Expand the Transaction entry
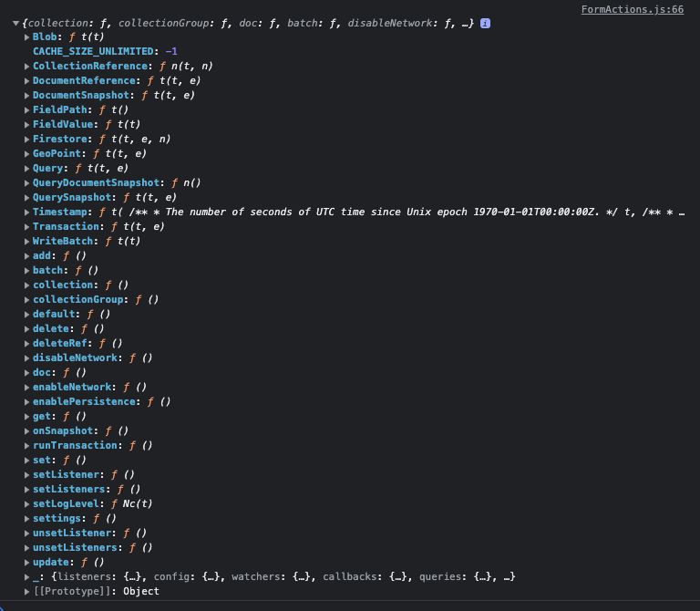 click(26, 227)
